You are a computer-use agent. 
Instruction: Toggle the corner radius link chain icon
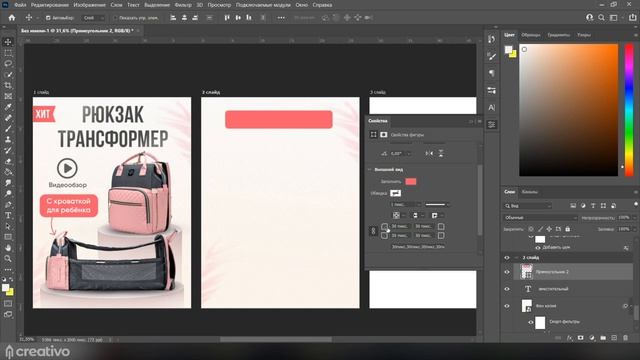click(373, 231)
